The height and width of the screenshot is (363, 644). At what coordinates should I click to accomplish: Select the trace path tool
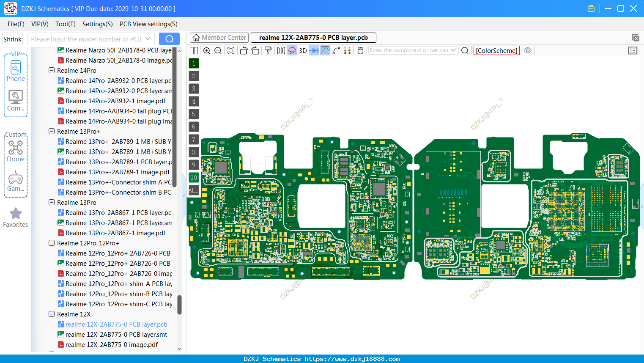[x=336, y=50]
